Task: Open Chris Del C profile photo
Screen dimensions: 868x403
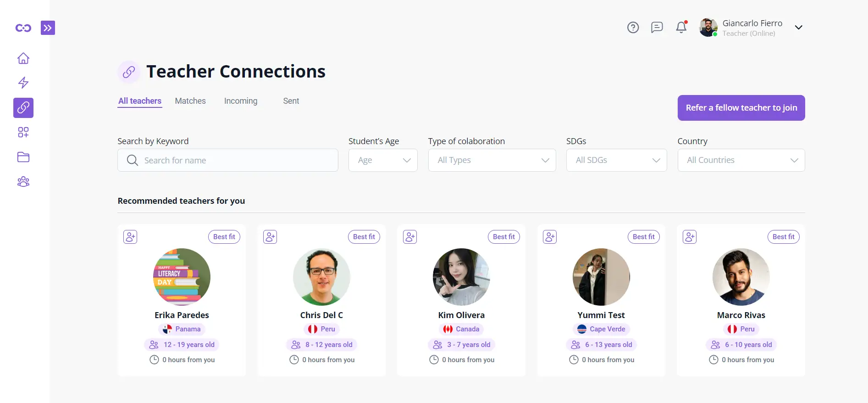Action: coord(321,277)
